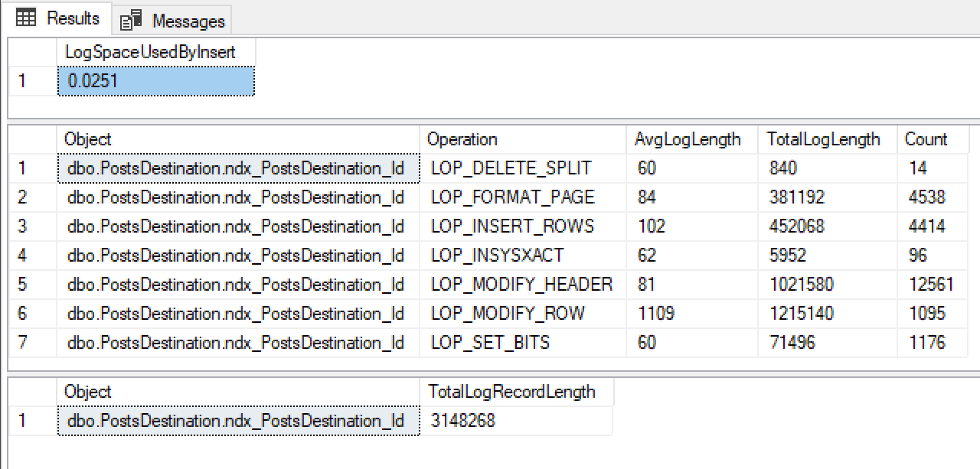
Task: Click the AvgLogLength column header
Action: tap(688, 139)
